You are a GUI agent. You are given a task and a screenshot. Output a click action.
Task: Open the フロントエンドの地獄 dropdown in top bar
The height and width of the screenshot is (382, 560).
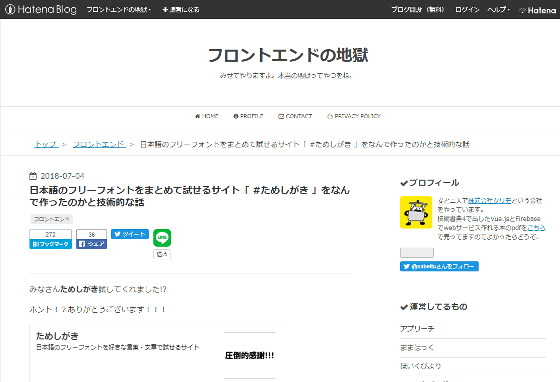click(x=119, y=10)
